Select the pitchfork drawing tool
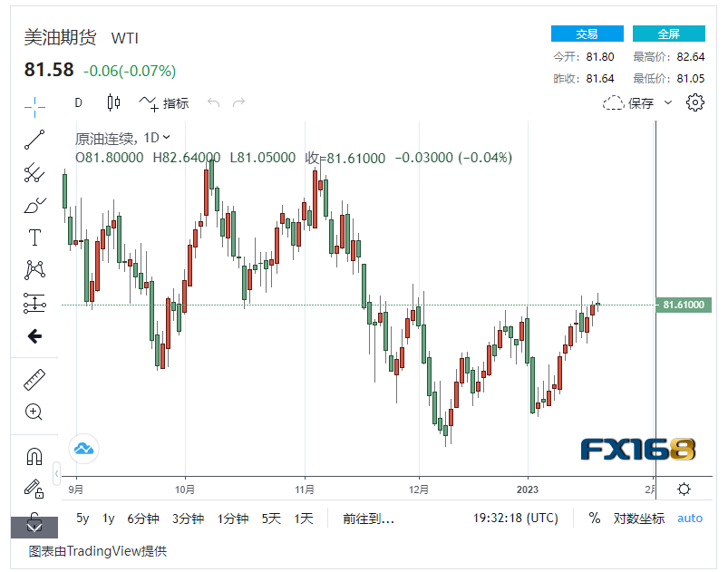The width and height of the screenshot is (728, 572). pos(34,172)
